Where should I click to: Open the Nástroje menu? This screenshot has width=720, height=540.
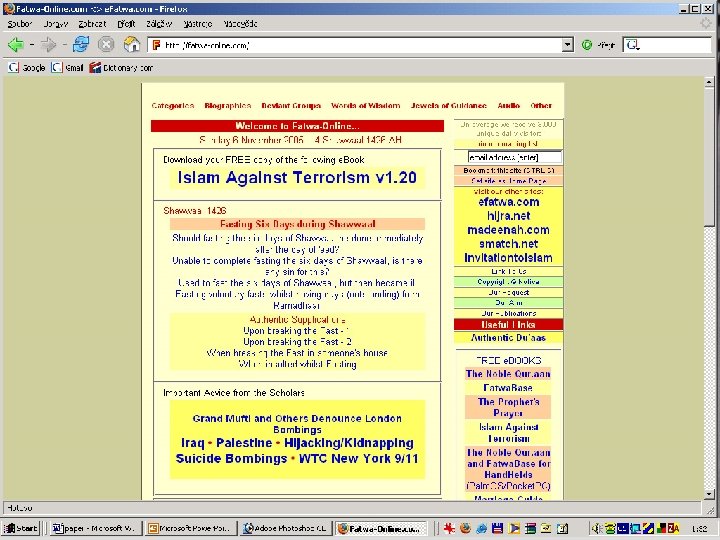point(198,24)
